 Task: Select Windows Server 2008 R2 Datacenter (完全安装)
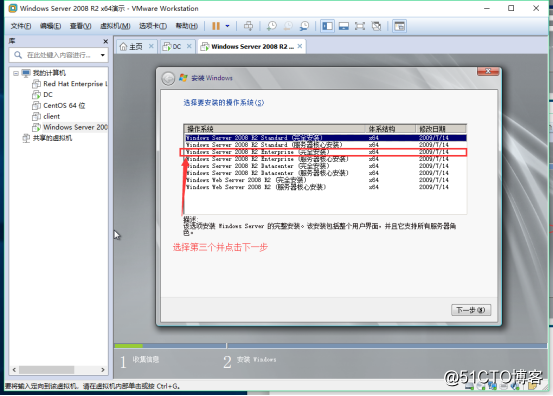pyautogui.click(x=326, y=166)
